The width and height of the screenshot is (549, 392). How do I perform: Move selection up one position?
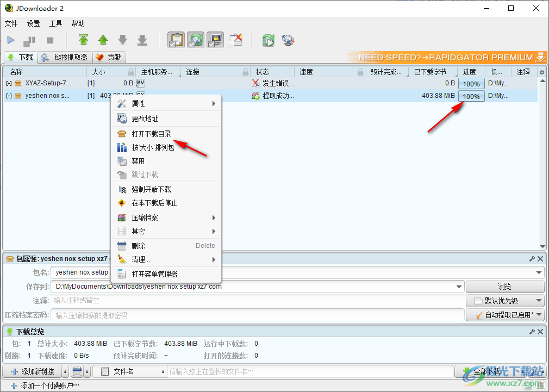click(103, 40)
